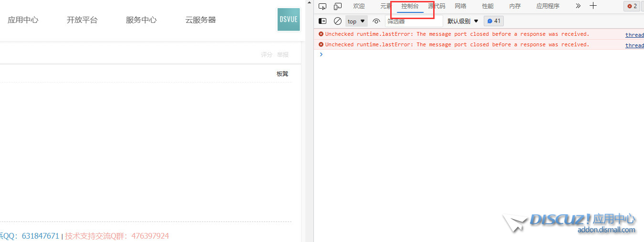Click the eye icon for live expressions
Image resolution: width=644 pixels, height=242 pixels.
pyautogui.click(x=376, y=21)
